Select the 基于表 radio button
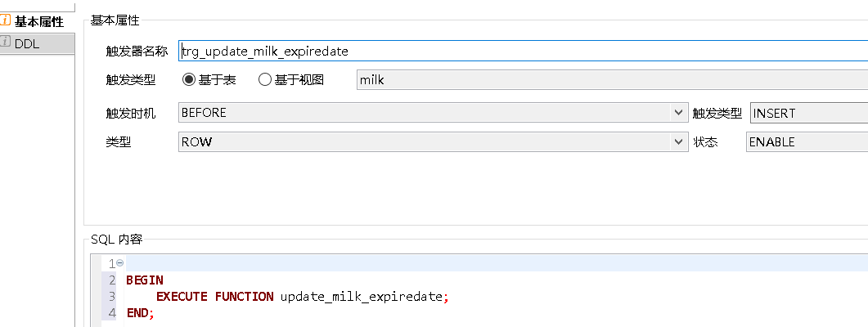 [189, 80]
